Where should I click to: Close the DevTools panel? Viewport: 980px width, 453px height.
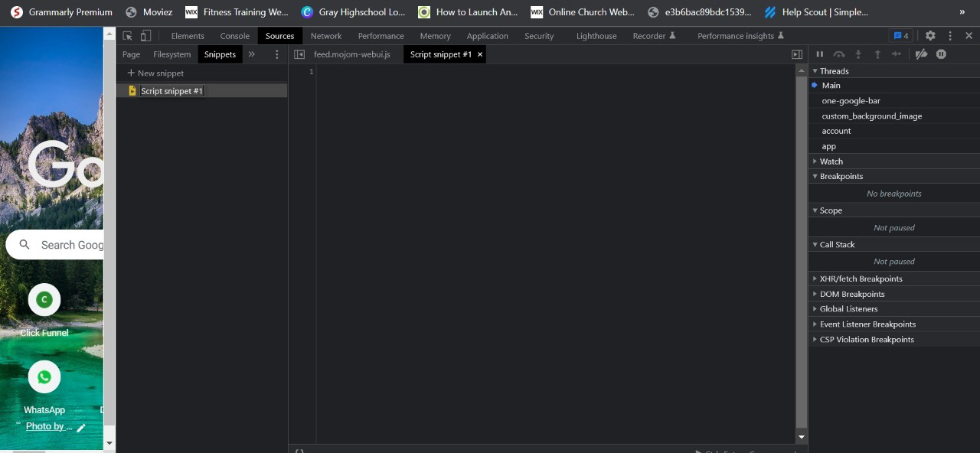click(969, 36)
